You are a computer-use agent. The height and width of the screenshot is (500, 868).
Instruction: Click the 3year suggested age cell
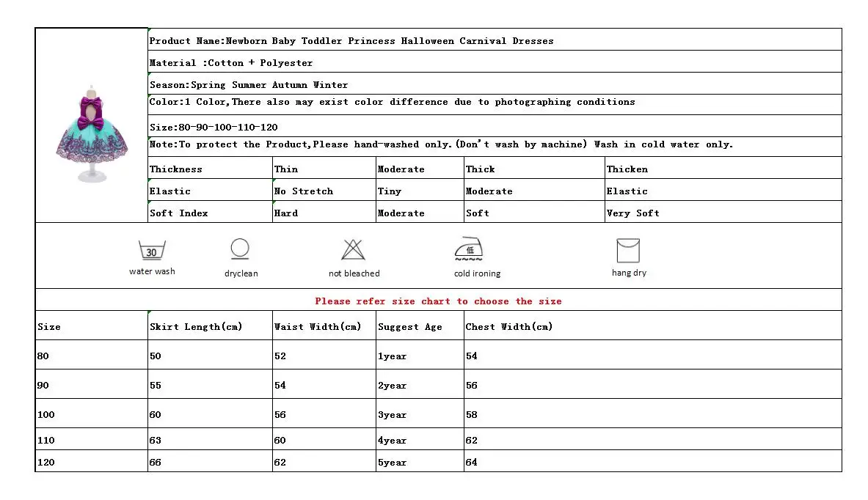coord(420,413)
